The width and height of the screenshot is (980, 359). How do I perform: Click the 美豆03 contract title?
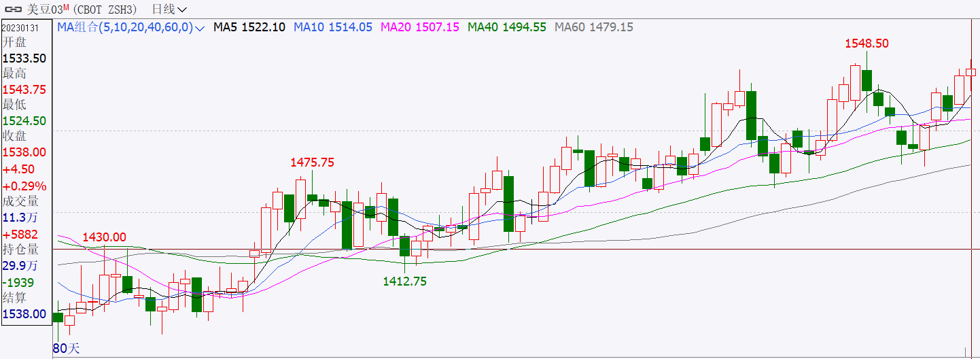pyautogui.click(x=48, y=10)
